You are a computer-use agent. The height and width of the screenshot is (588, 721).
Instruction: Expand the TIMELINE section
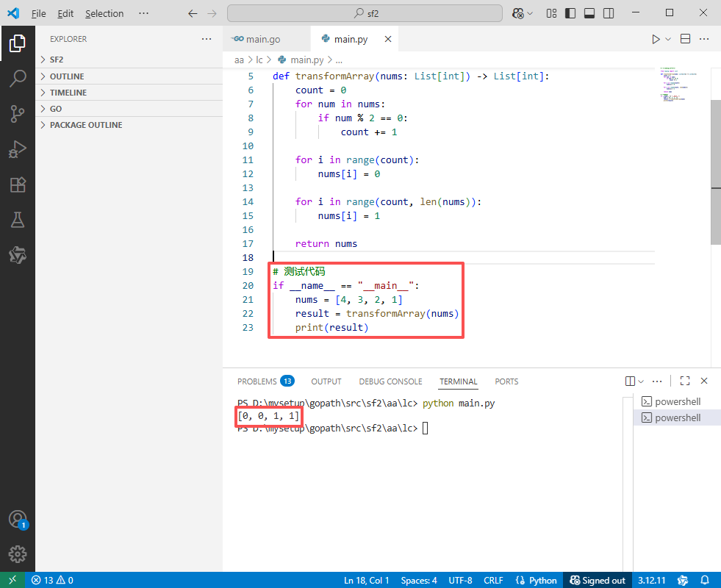click(x=129, y=93)
